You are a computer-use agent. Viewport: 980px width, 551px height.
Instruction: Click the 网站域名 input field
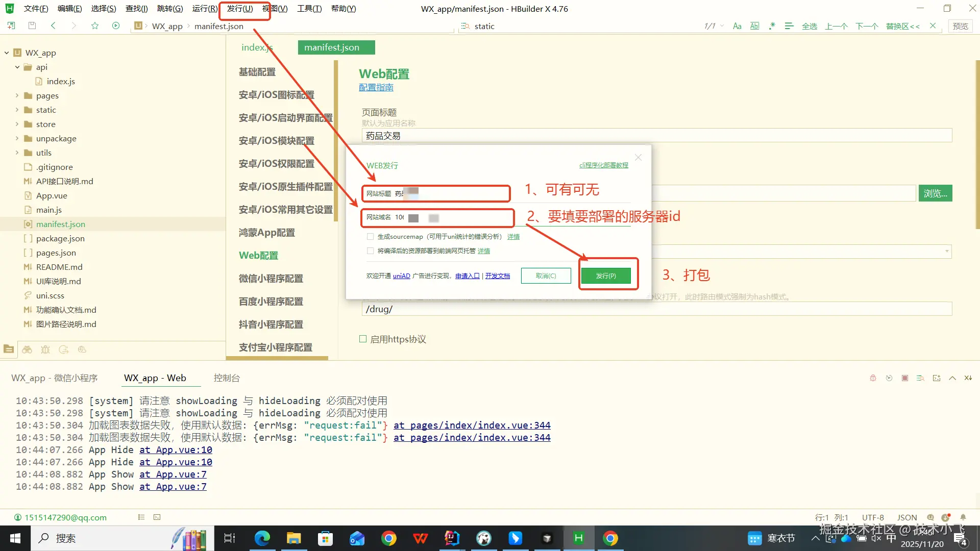[x=459, y=218]
